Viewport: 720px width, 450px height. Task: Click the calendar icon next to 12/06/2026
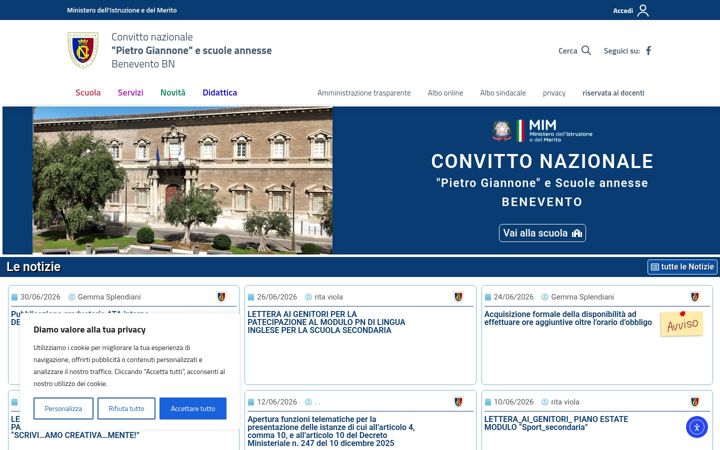251,402
